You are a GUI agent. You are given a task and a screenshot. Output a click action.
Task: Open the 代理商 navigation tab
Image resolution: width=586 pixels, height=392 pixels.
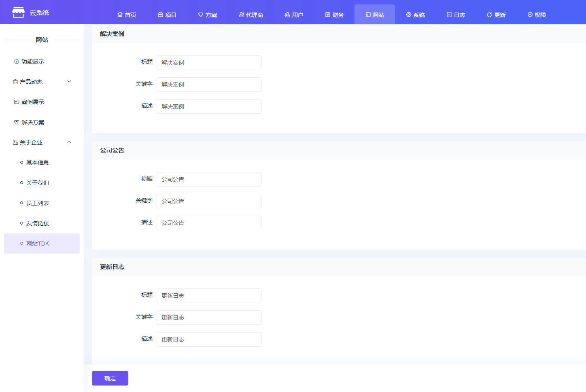[251, 15]
